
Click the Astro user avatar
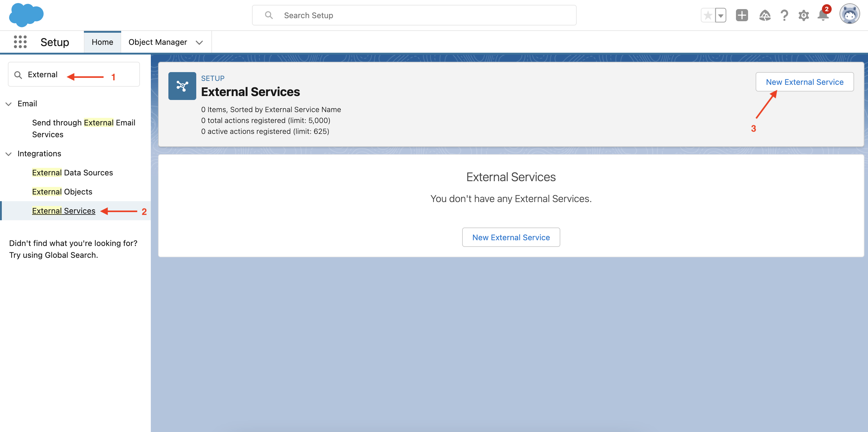click(850, 14)
